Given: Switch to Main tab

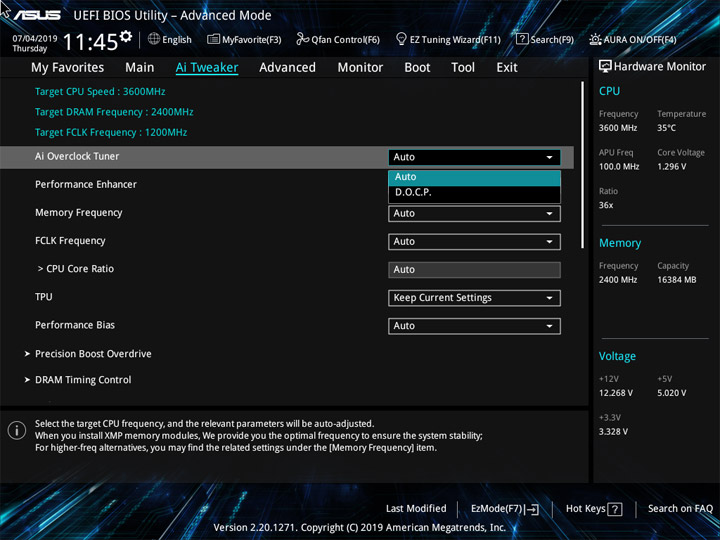Looking at the screenshot, I should (x=140, y=68).
